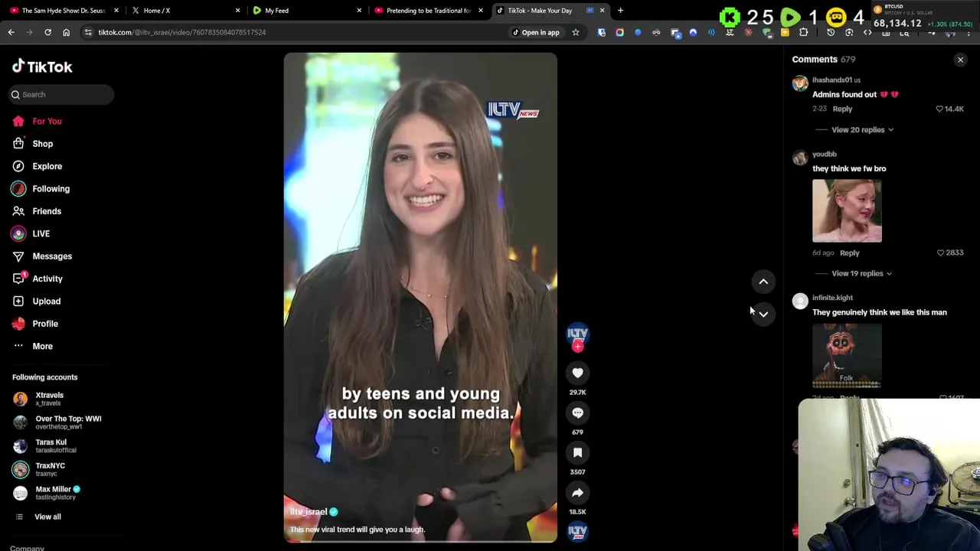Open the site information icon
This screenshot has height=551, width=980.
click(x=88, y=32)
